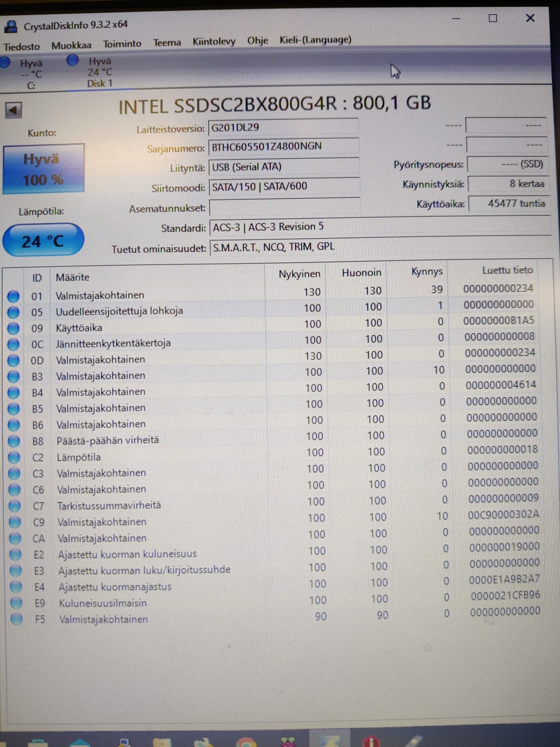The image size is (560, 747).
Task: Click the Huonoin column header
Action: point(362,273)
